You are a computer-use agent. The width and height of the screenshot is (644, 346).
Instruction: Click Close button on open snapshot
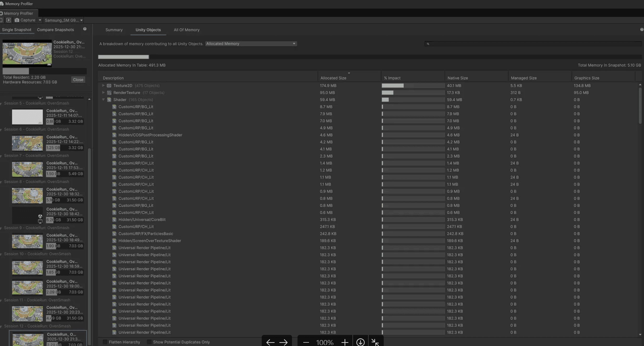click(78, 79)
